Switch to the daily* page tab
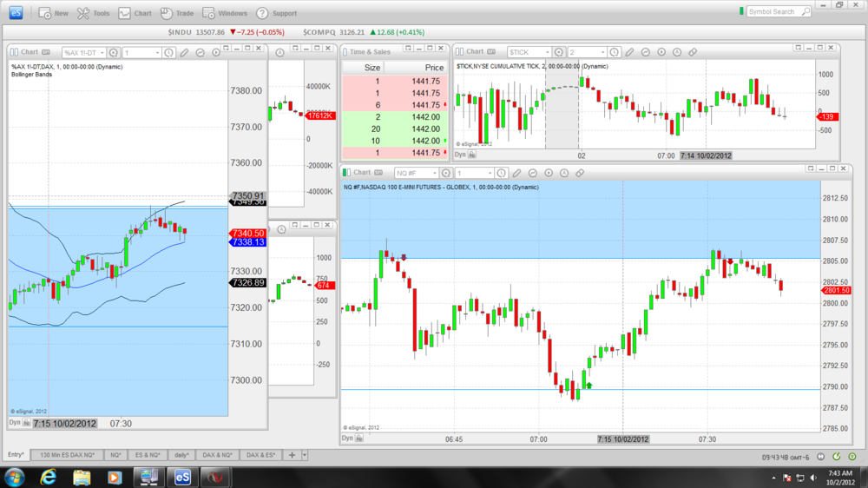The height and width of the screenshot is (488, 868). tap(181, 455)
